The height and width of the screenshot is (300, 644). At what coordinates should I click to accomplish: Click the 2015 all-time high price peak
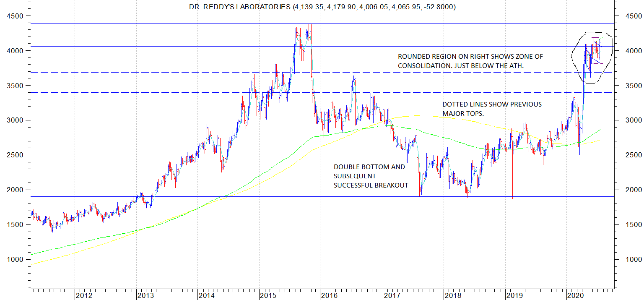coord(309,26)
